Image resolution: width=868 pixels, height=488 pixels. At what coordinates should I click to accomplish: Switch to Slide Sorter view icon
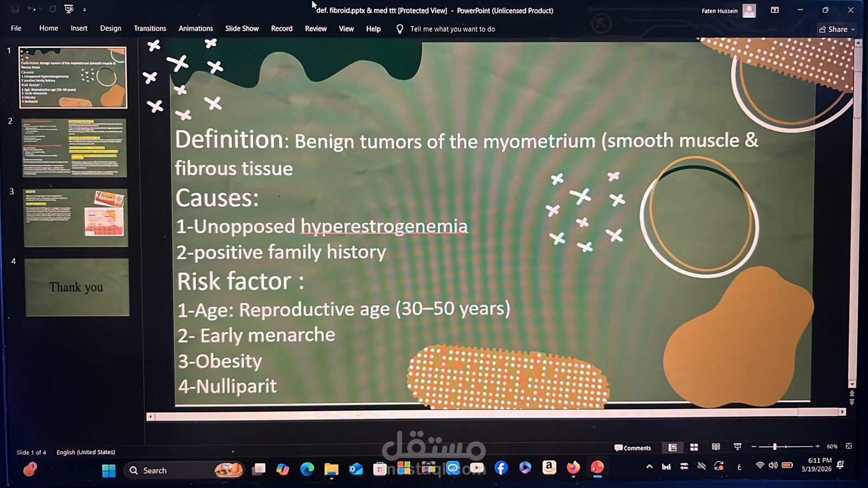coord(694,447)
